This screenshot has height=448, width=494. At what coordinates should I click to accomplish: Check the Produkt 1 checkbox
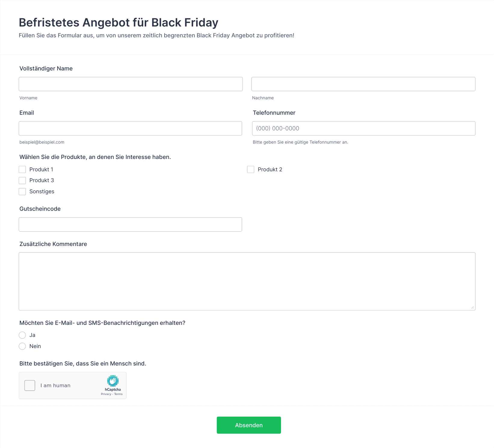(22, 170)
